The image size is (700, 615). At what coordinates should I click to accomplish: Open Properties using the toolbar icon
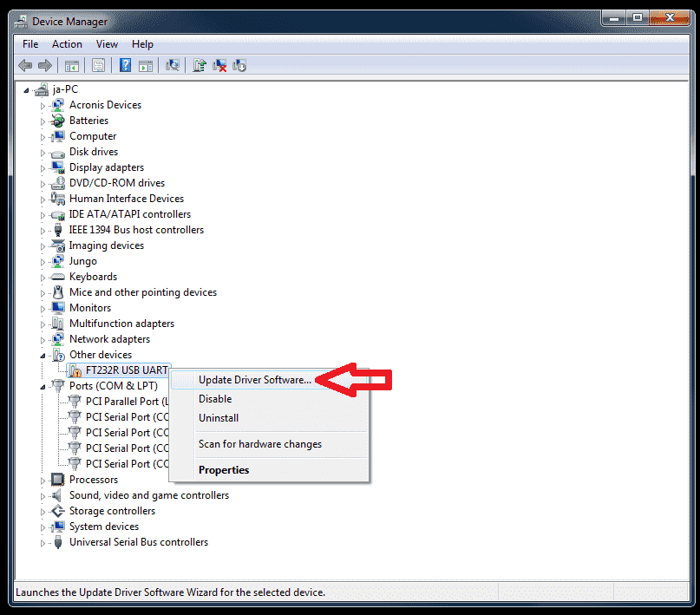pos(99,65)
